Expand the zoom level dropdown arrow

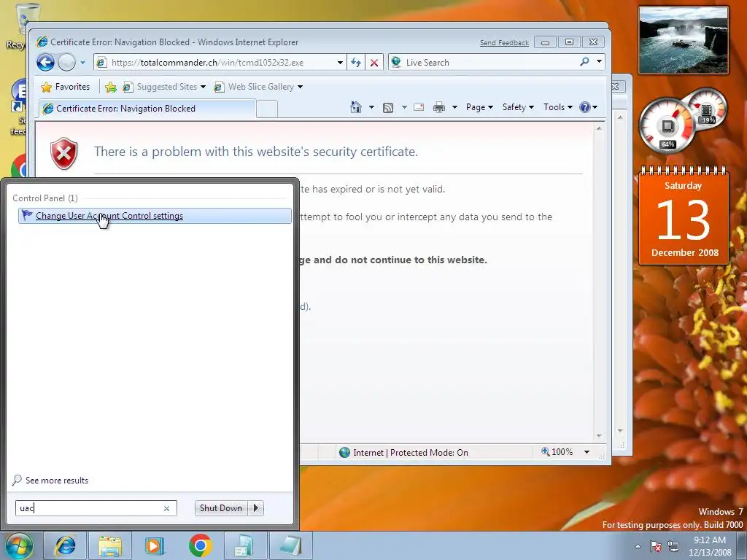587,452
